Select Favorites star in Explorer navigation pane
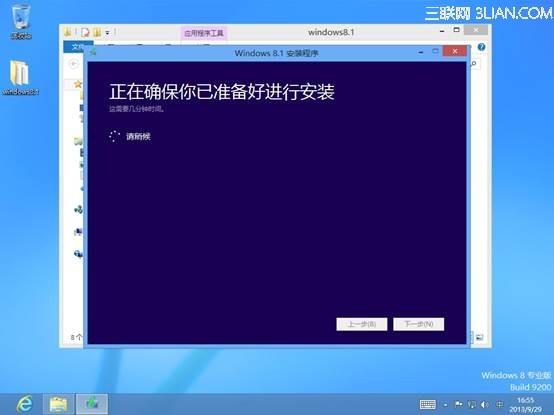Screen dimensions: 554x415 coord(78,84)
